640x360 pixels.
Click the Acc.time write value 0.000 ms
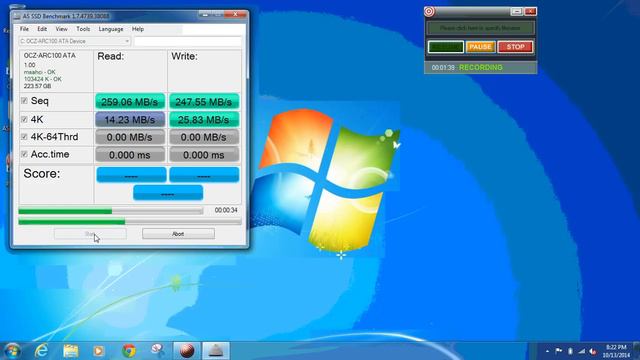tap(204, 155)
